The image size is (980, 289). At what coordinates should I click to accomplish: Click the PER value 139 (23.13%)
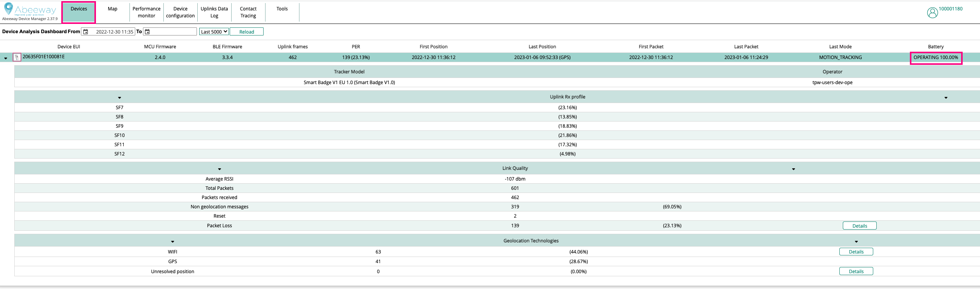356,57
